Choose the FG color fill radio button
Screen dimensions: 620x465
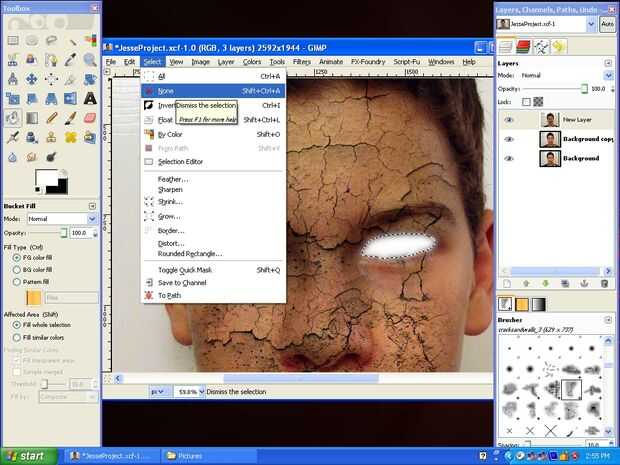tap(17, 257)
